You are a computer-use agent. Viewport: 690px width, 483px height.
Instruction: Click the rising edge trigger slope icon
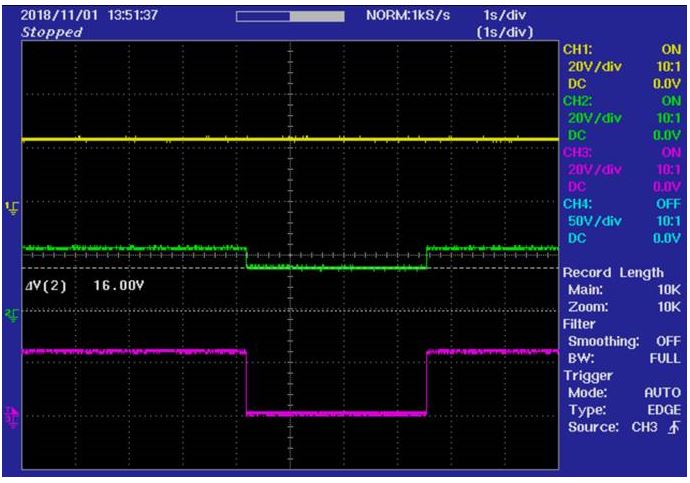674,427
